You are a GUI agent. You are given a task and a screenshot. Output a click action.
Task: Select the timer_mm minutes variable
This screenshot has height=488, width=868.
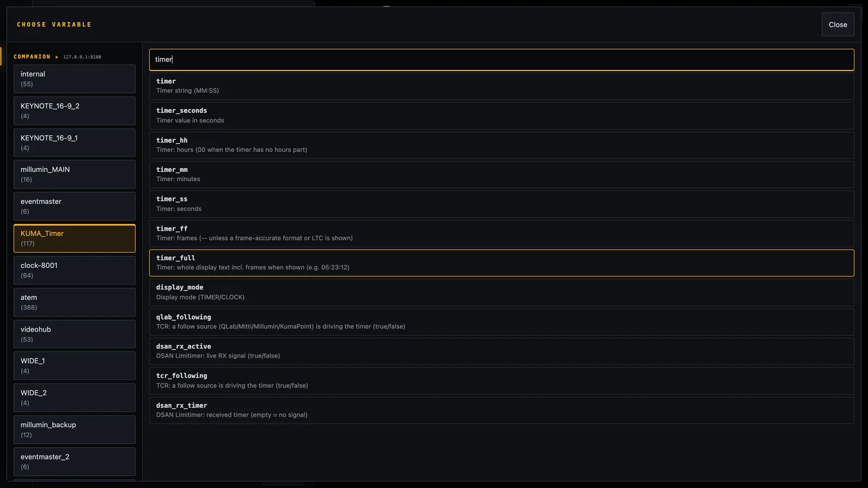click(501, 175)
